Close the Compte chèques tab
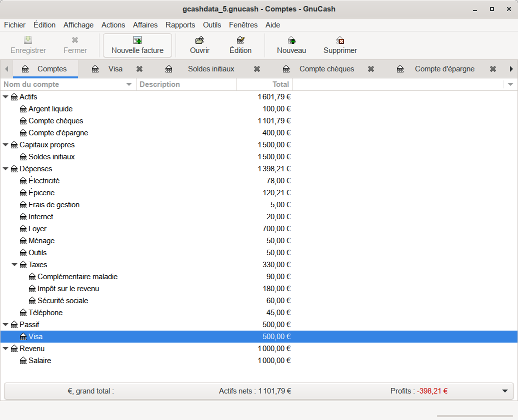 [371, 69]
